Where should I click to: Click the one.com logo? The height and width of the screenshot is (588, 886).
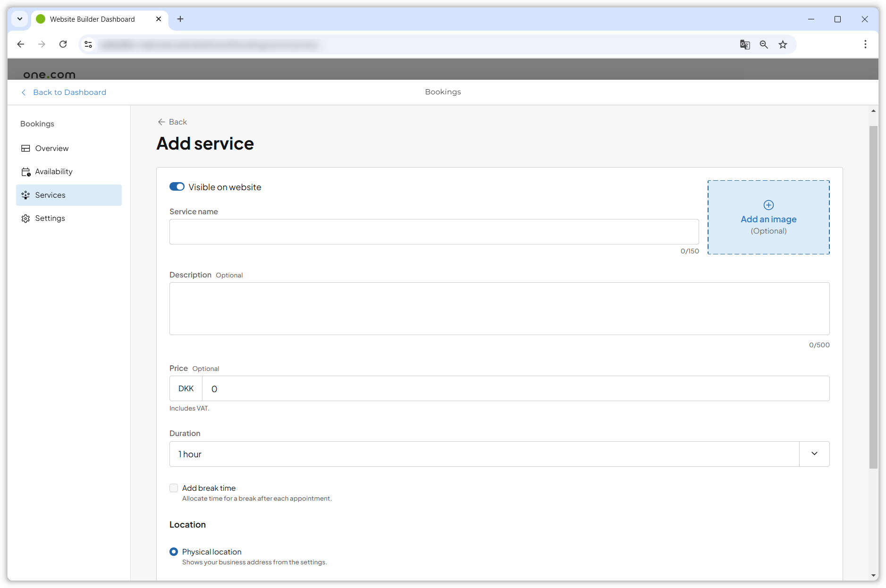tap(49, 74)
